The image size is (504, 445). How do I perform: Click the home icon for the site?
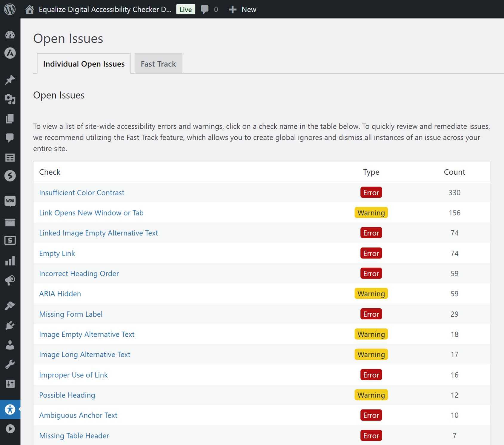[29, 10]
